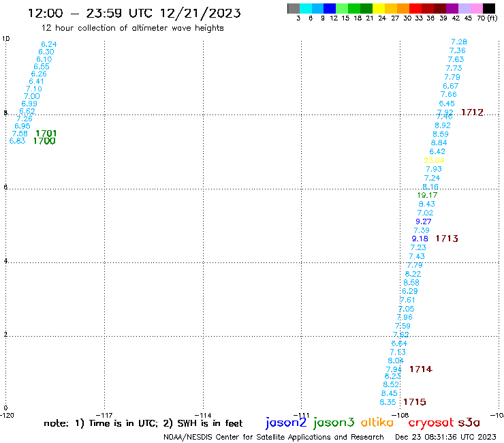Screen dimensions: 504x443
Task: Click the 8.35 wave height value
Action: (388, 402)
